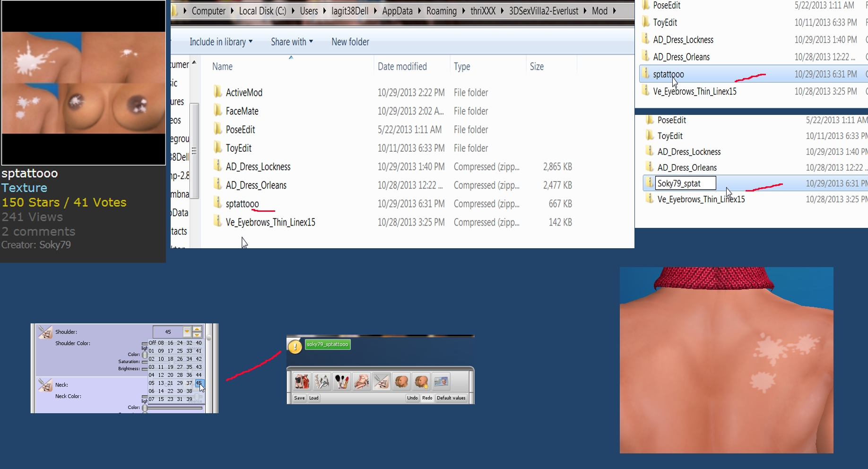Viewport: 868px width, 469px height.
Task: Click Ve_Eyebrows_Thin_Linex15 name in bottom-right list
Action: coord(701,200)
